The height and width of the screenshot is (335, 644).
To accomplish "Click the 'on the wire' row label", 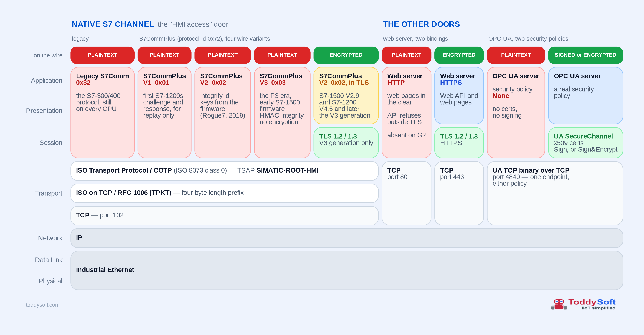I will click(x=48, y=55).
